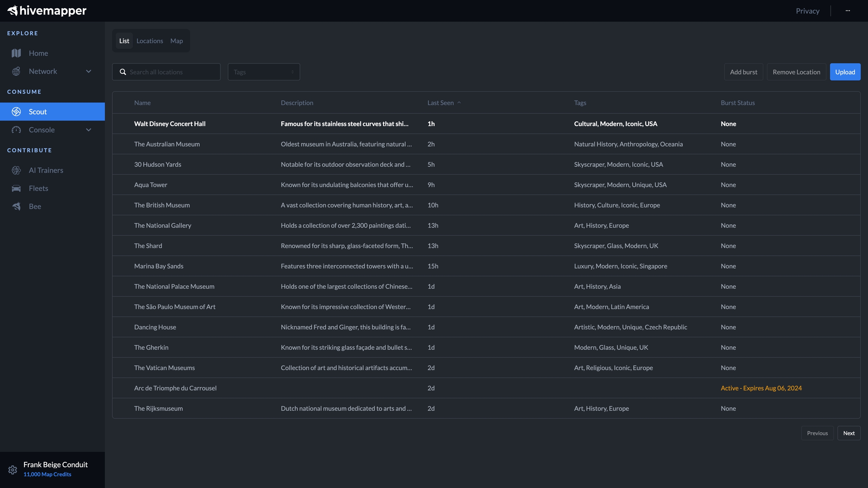This screenshot has height=488, width=868.
Task: Click Active - Expires Aug 06, 2024 status
Action: (x=761, y=388)
